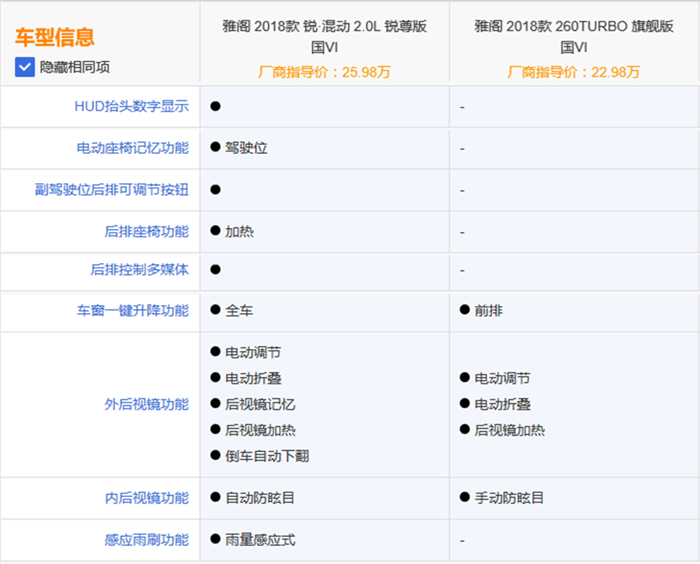Click 后视镜记忆 in the hybrid column
The image size is (700, 564).
[260, 404]
